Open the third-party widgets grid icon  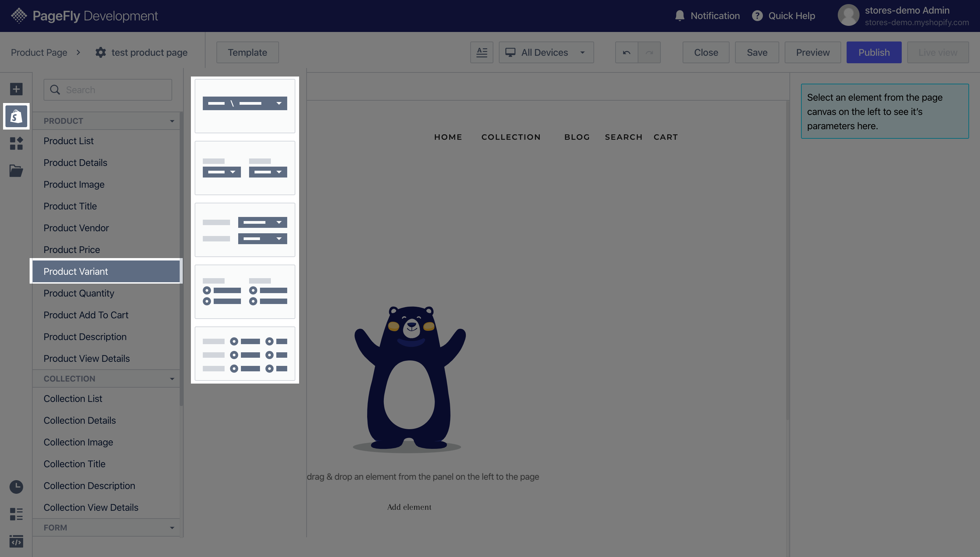16,144
